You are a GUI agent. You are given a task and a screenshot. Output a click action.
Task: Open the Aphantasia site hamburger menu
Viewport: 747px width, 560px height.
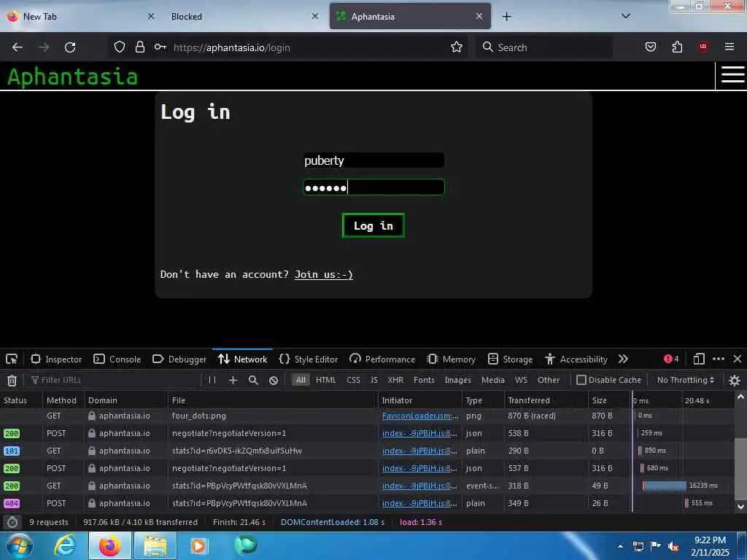(x=732, y=75)
